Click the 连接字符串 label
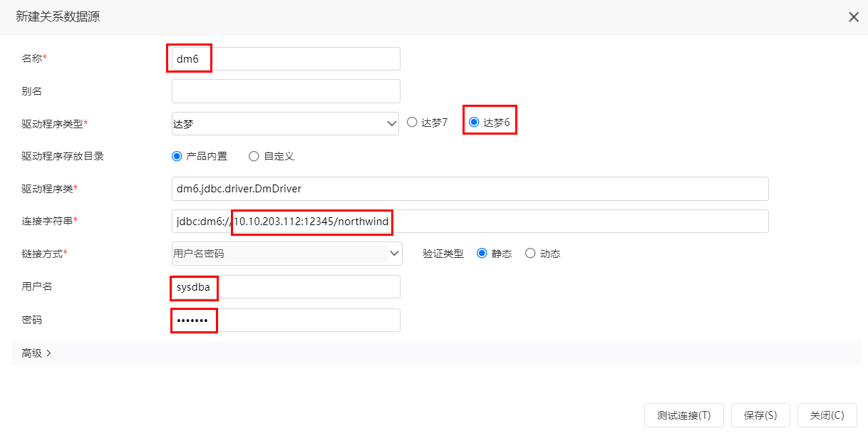 point(47,221)
